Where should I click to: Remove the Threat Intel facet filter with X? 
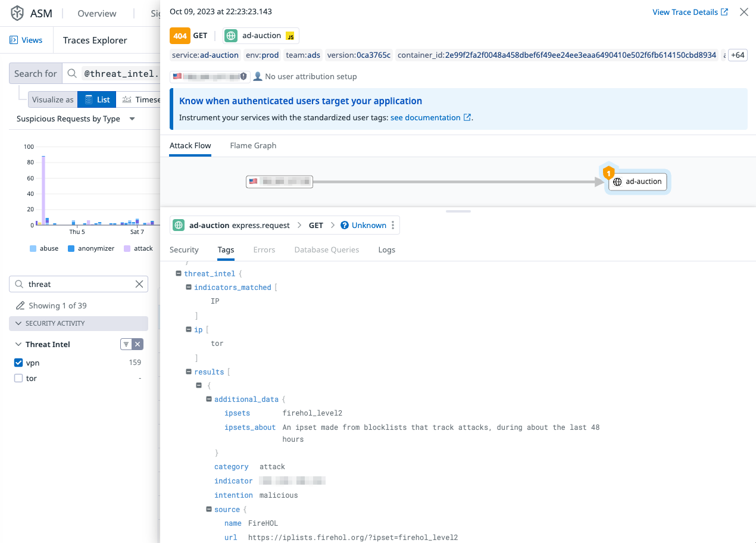pyautogui.click(x=138, y=344)
